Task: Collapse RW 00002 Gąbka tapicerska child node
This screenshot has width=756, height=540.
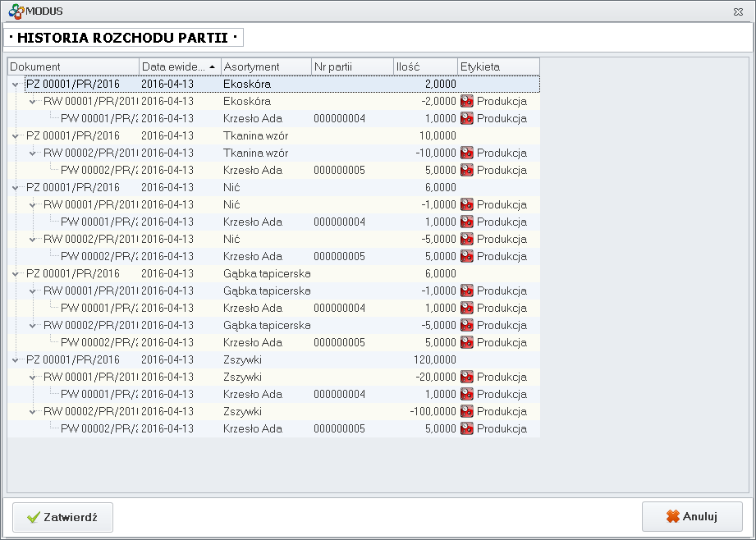Action: [33, 326]
